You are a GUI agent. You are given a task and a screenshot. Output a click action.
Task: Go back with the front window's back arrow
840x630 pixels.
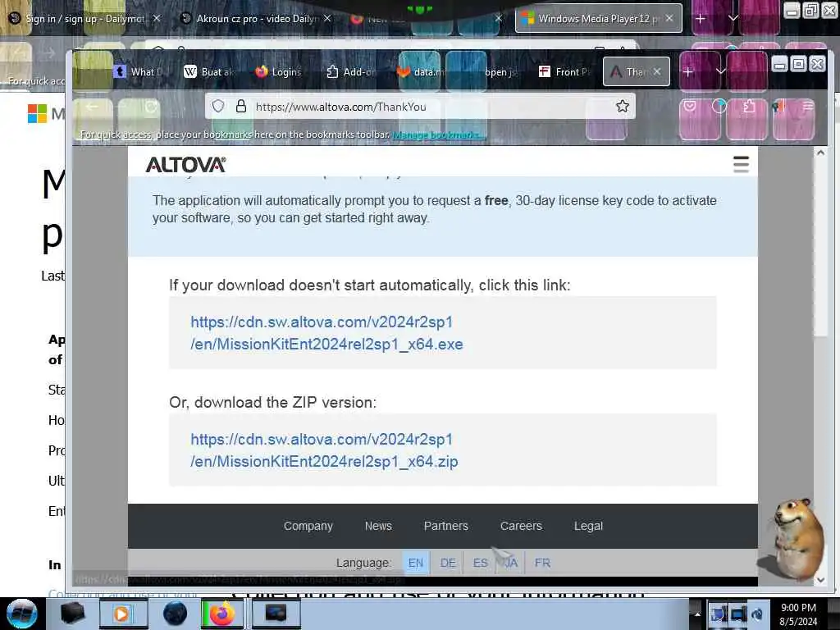pos(92,107)
